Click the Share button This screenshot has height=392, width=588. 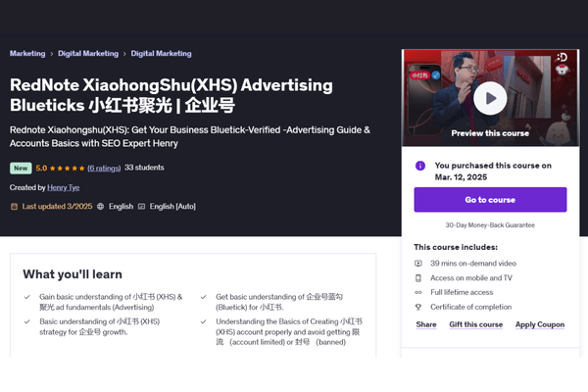tap(426, 324)
